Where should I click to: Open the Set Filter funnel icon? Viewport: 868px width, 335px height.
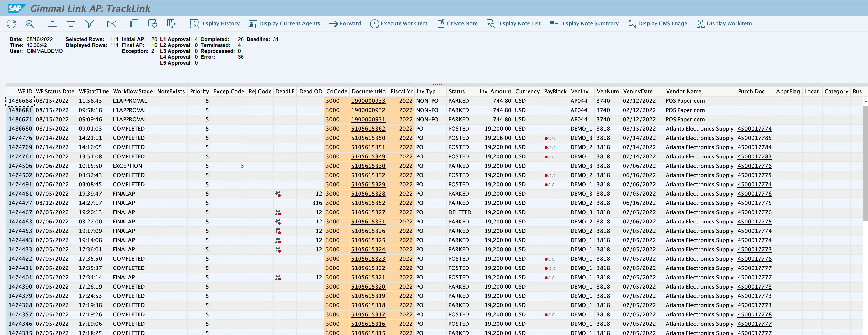[89, 24]
